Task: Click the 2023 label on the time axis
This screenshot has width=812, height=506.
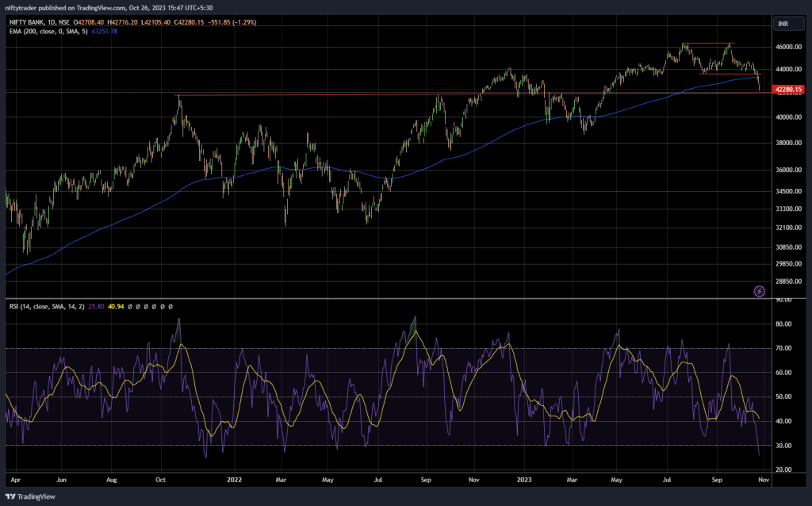Action: tap(524, 480)
